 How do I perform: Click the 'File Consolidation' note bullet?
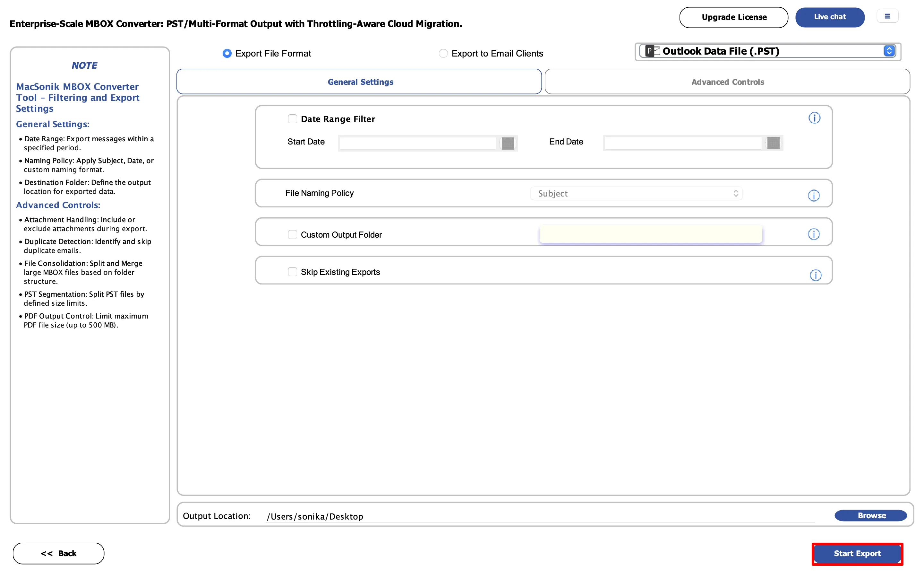tap(81, 272)
